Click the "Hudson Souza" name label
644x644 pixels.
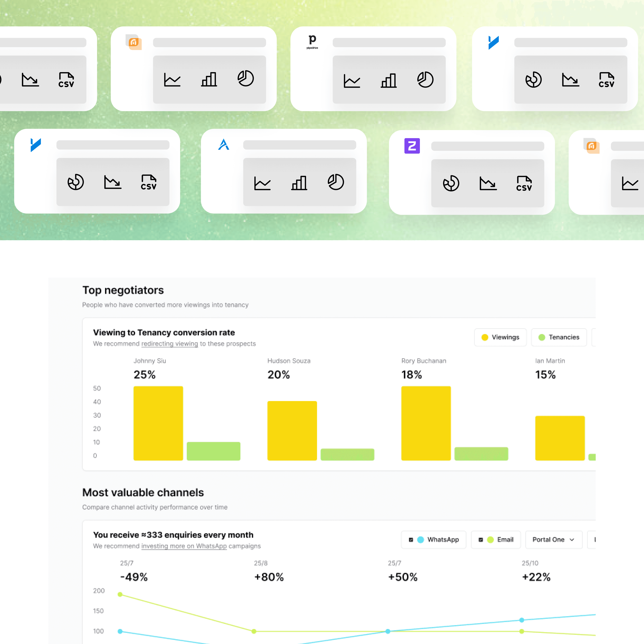click(289, 361)
